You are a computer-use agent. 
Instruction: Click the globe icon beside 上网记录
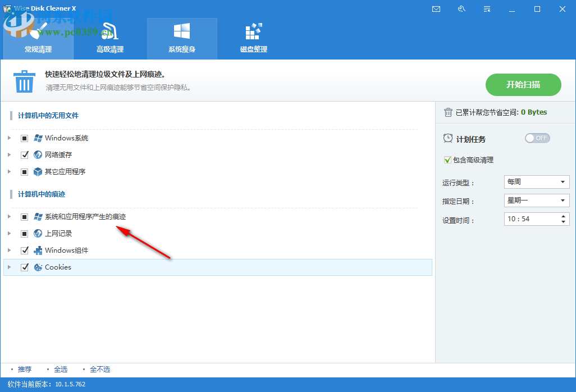(38, 233)
